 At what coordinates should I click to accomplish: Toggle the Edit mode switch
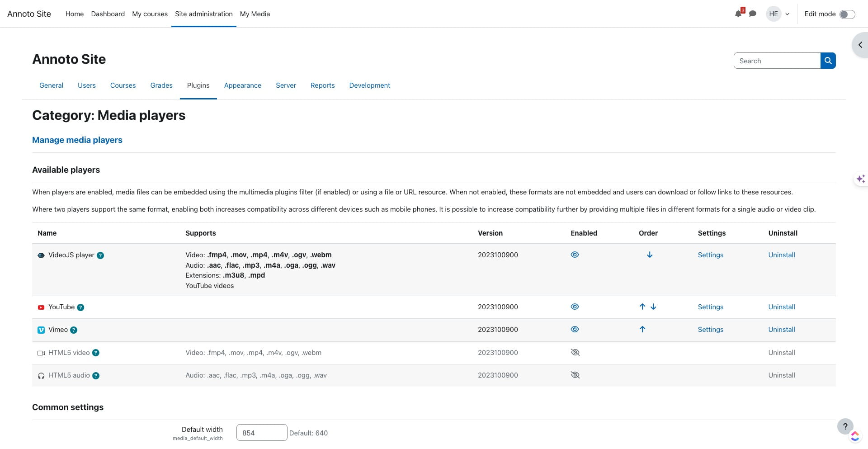(847, 14)
